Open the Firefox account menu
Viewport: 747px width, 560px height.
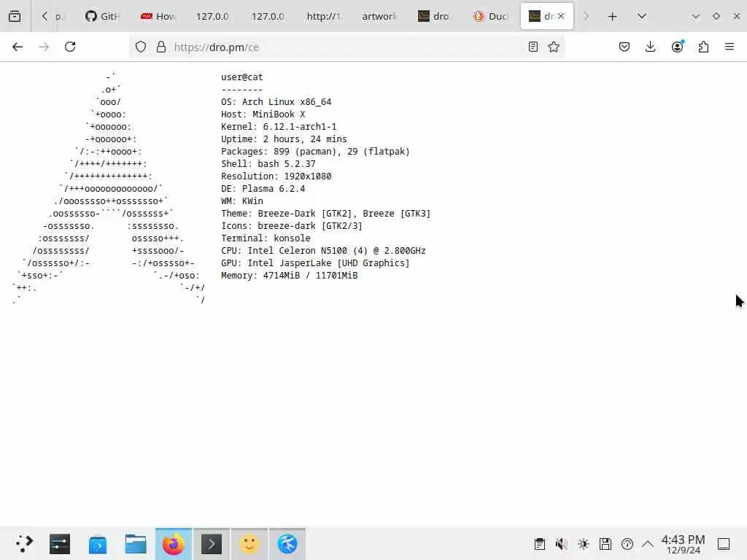click(677, 47)
